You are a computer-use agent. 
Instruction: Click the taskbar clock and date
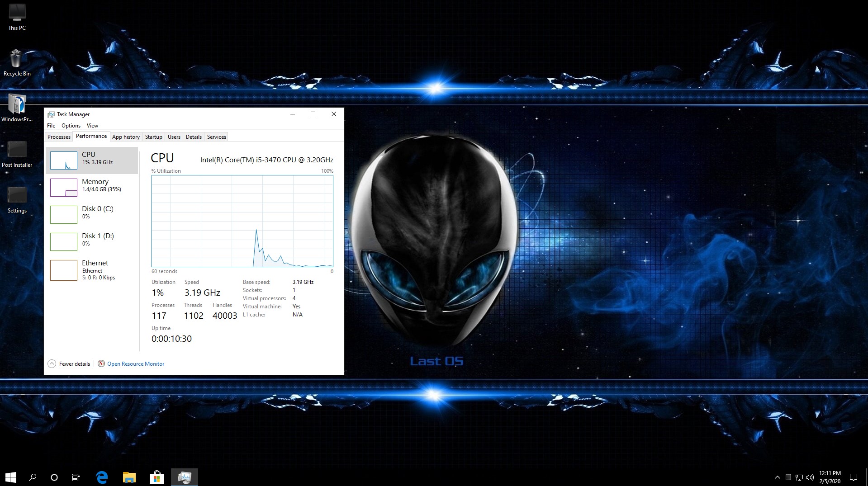click(x=830, y=477)
